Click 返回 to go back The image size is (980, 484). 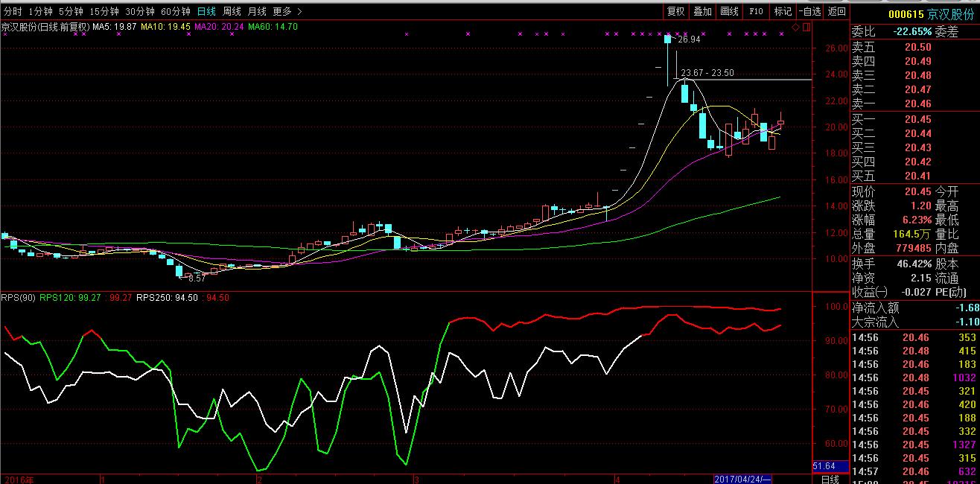[836, 11]
